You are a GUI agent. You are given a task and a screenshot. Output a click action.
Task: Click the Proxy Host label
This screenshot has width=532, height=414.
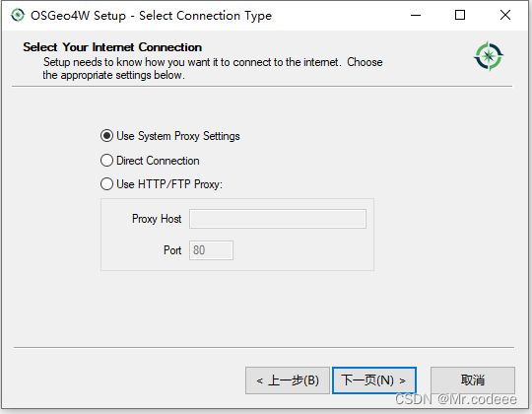coord(157,219)
